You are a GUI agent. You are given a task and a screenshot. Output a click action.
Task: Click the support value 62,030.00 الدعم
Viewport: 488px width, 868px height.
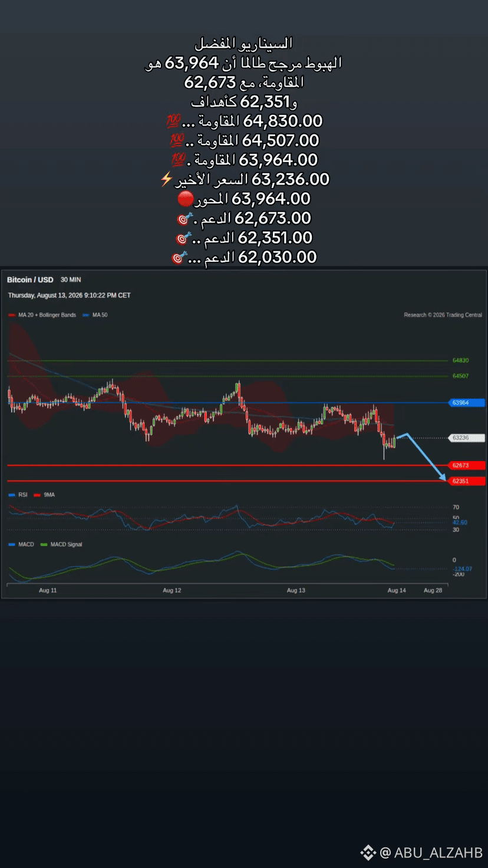coord(252,257)
